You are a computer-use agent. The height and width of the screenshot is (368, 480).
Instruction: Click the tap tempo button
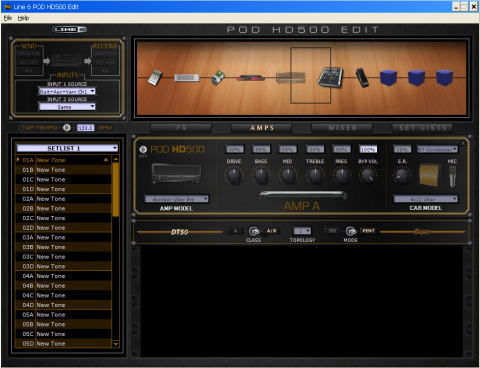[67, 128]
